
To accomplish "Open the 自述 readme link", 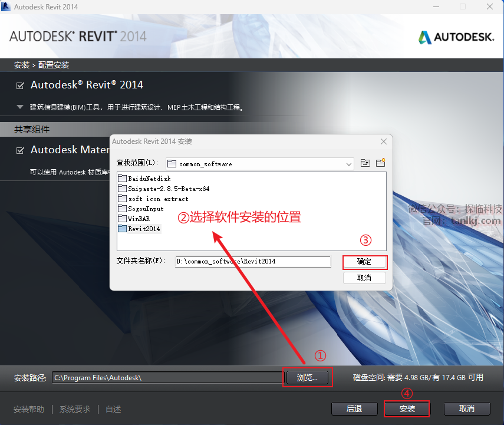I will coord(113,409).
